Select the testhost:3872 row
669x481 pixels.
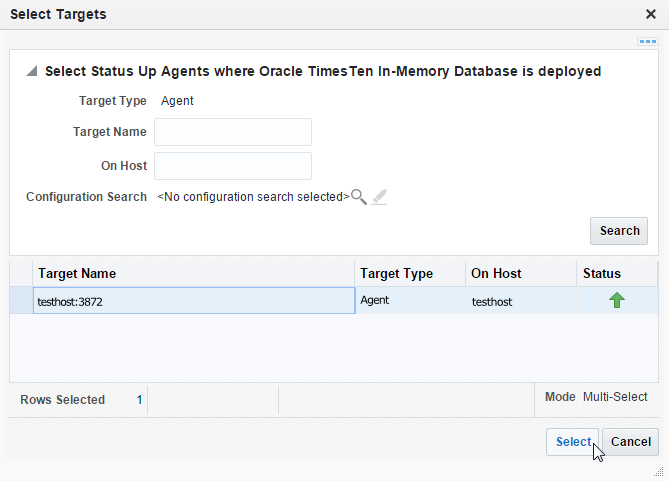coord(193,301)
